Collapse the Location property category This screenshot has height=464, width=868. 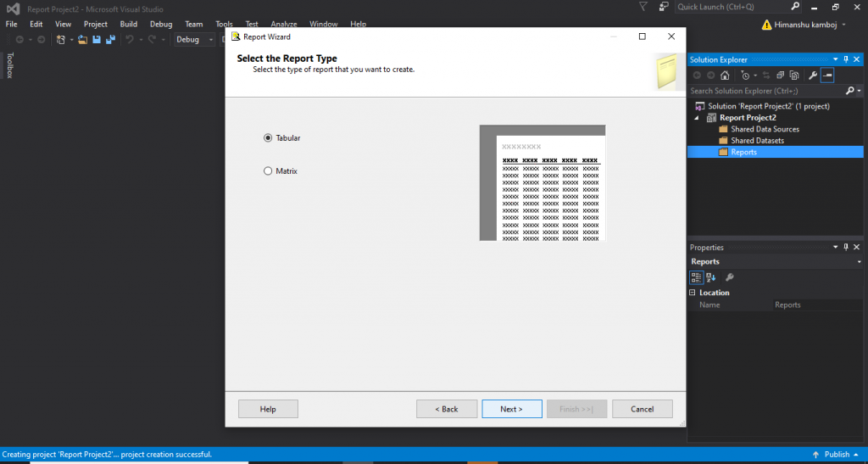point(693,293)
